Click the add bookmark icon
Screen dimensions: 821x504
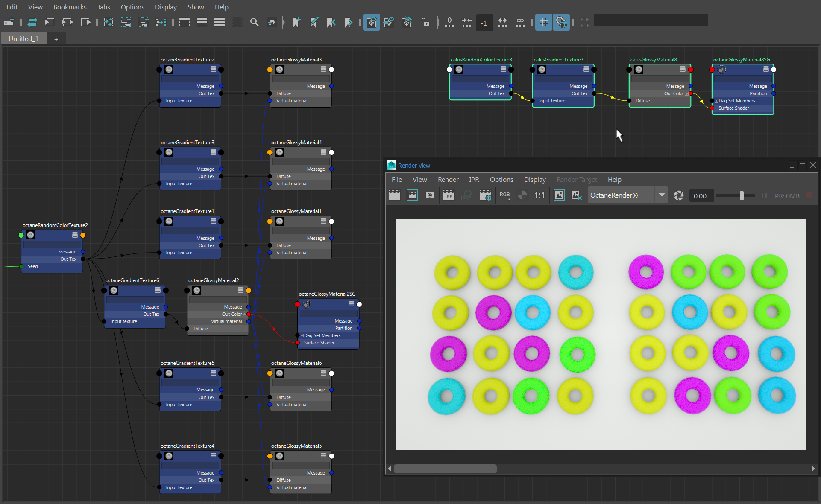(x=296, y=22)
